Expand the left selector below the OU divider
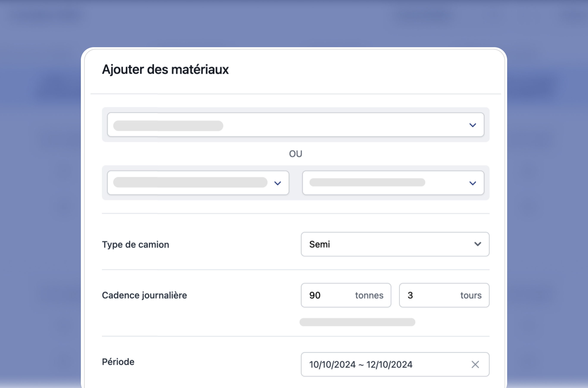The width and height of the screenshot is (588, 388). tap(198, 183)
